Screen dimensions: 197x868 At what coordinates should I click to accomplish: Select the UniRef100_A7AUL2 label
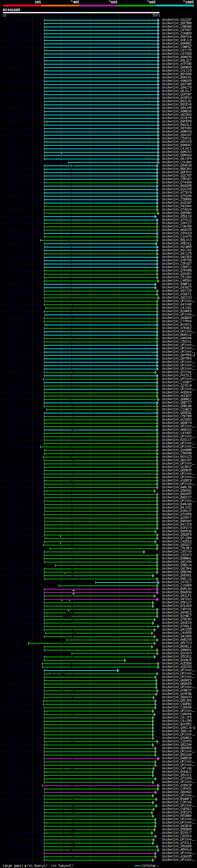177,626
